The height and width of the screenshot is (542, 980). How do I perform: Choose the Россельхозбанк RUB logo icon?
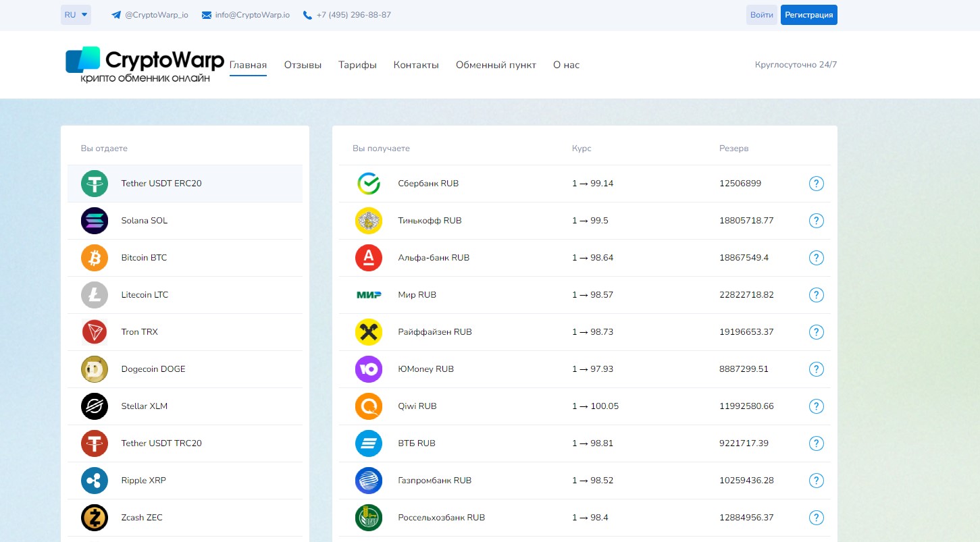pyautogui.click(x=369, y=518)
